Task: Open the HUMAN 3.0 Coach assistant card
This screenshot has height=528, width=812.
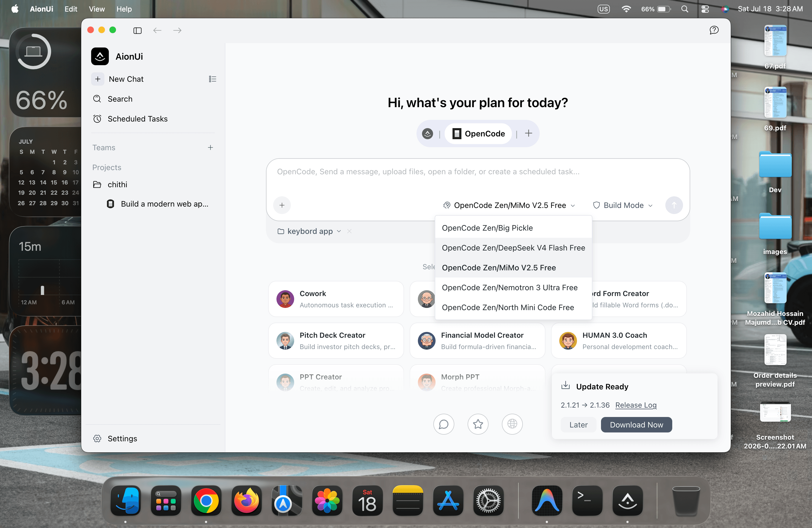Action: click(619, 340)
